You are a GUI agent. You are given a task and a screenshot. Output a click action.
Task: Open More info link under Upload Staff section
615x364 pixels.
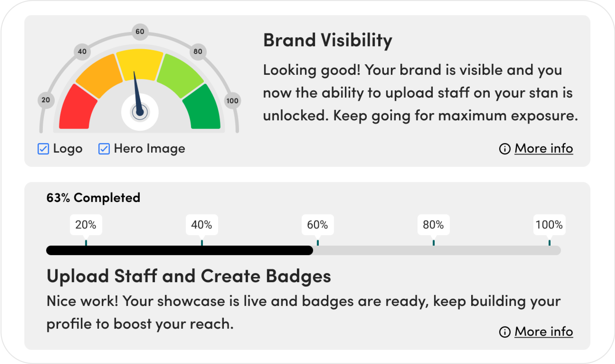click(544, 332)
